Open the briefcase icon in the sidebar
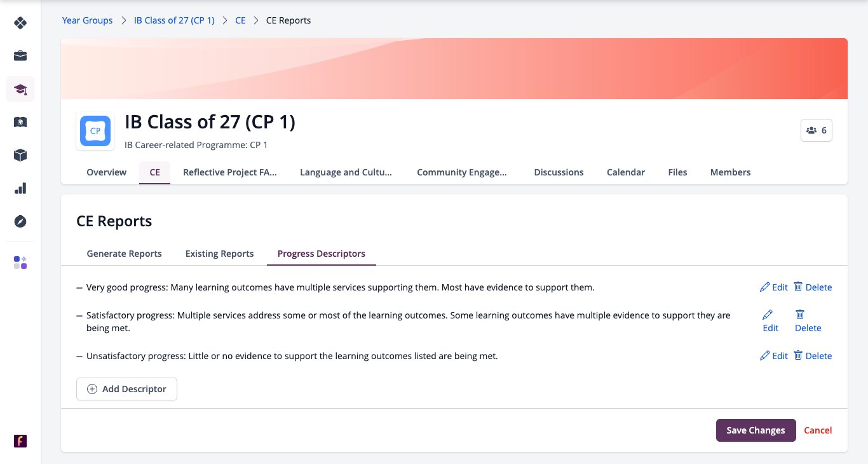 (x=20, y=56)
